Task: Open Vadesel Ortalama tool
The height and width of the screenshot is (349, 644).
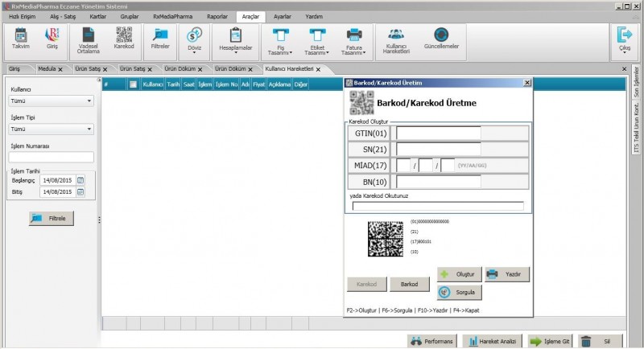Action: (88, 39)
